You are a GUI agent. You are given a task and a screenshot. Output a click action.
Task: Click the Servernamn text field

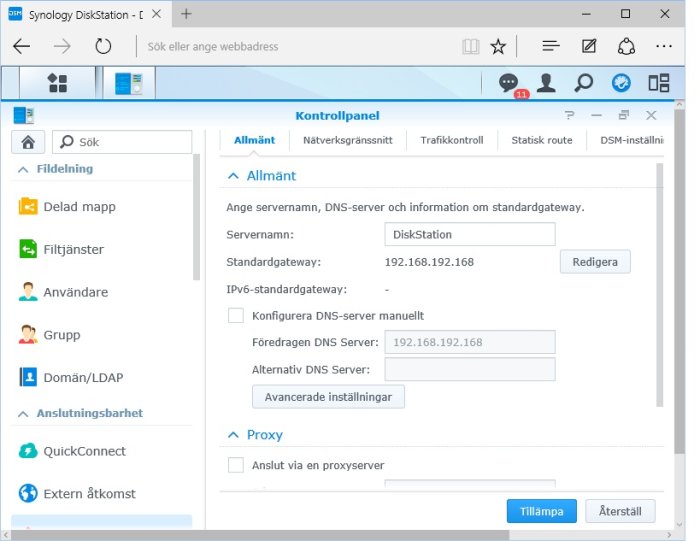470,234
